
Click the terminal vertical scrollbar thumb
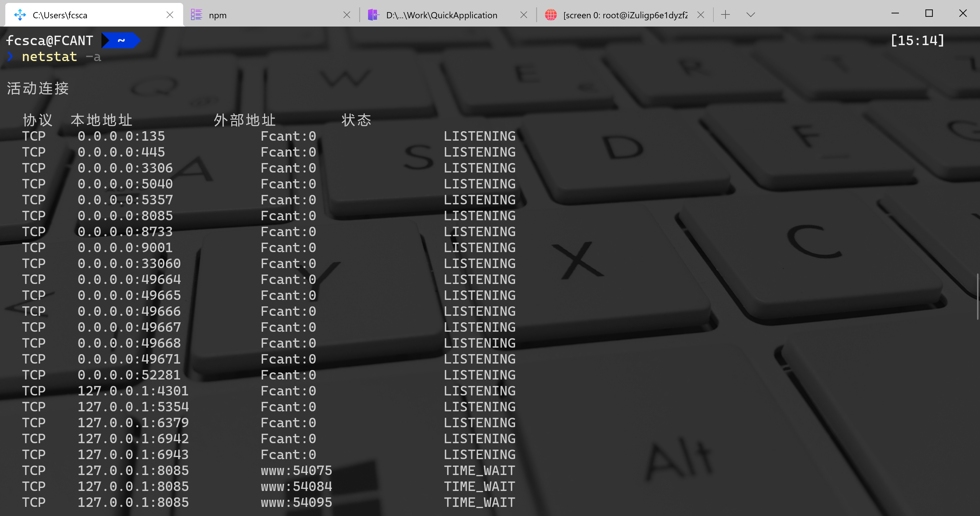978,297
